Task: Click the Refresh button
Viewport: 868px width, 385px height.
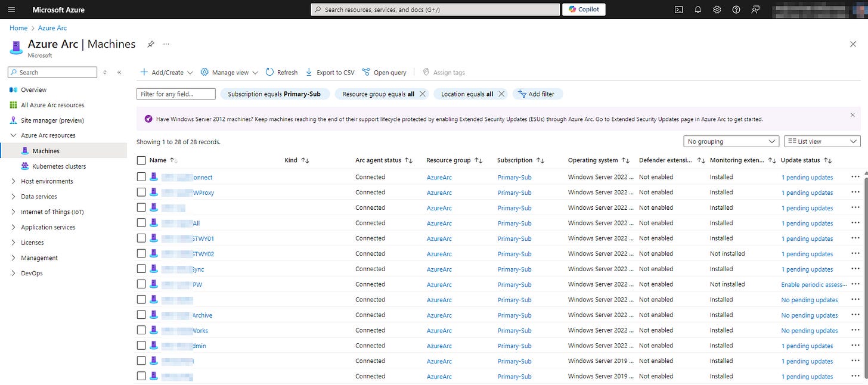Action: click(x=281, y=72)
